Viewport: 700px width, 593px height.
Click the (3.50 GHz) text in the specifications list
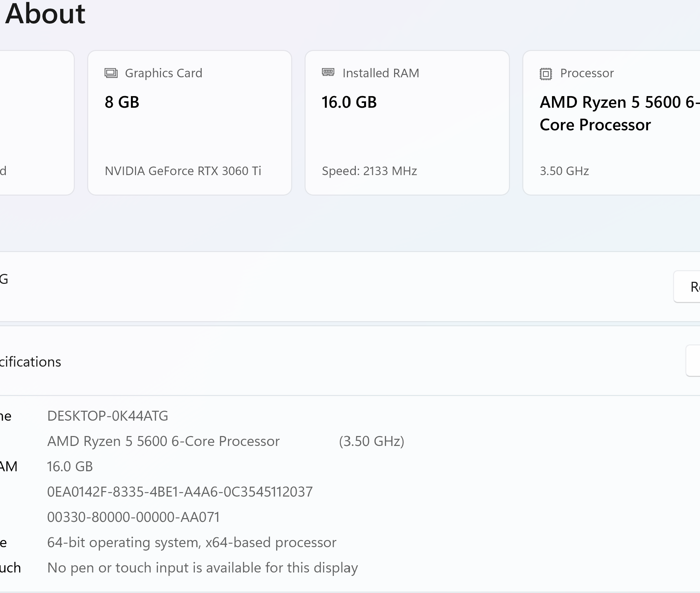pos(372,441)
